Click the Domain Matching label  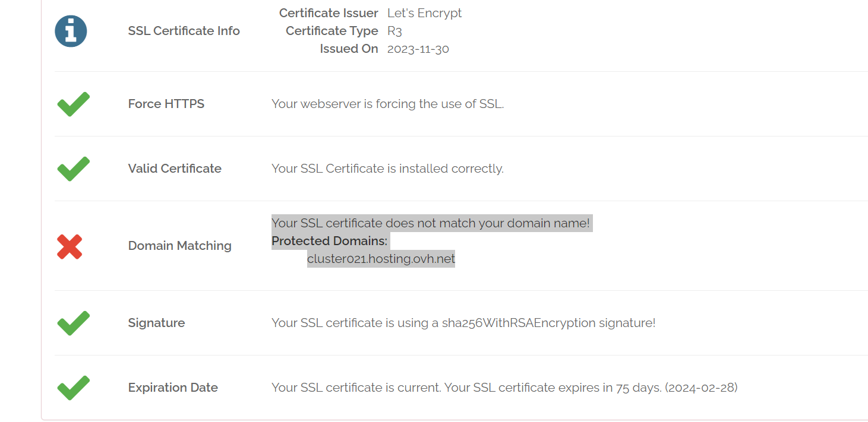point(179,246)
